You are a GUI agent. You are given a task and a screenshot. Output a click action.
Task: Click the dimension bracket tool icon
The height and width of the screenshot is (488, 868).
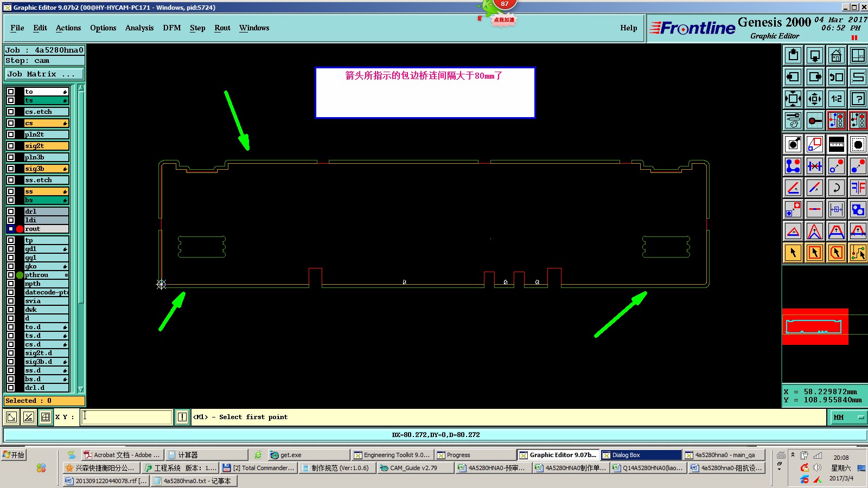tap(837, 209)
